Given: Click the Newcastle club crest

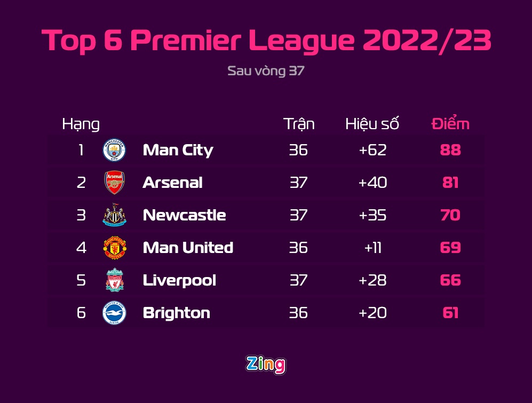Looking at the screenshot, I should tap(114, 216).
